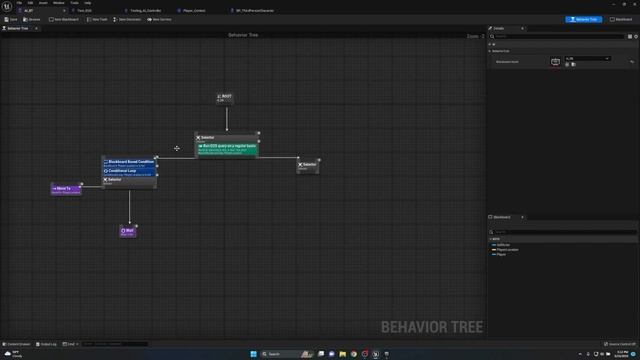Click the Blackboard Asset thumbnail
Viewport: 640px width, 360px height.
(x=555, y=62)
